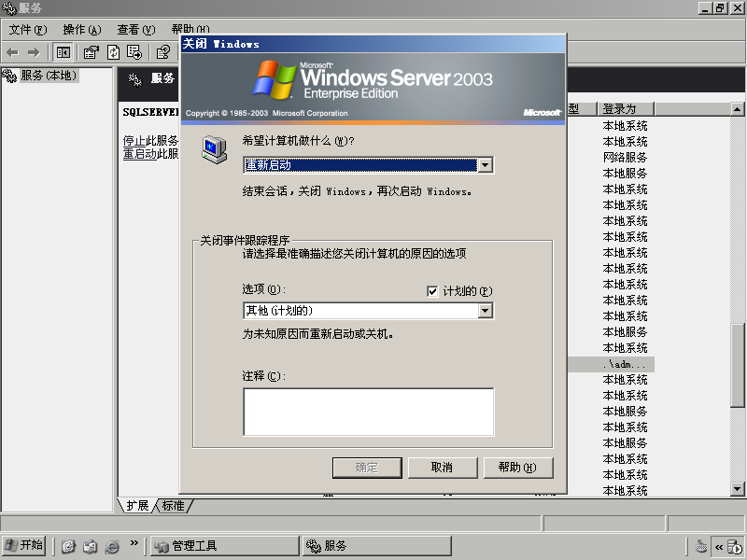Select 服务(本地) node in tree

(49, 76)
